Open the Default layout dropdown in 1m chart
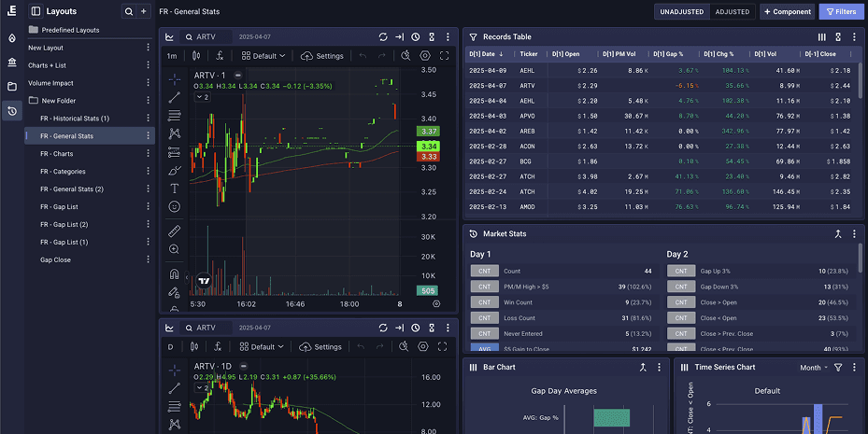This screenshot has height=434, width=868. tap(263, 56)
